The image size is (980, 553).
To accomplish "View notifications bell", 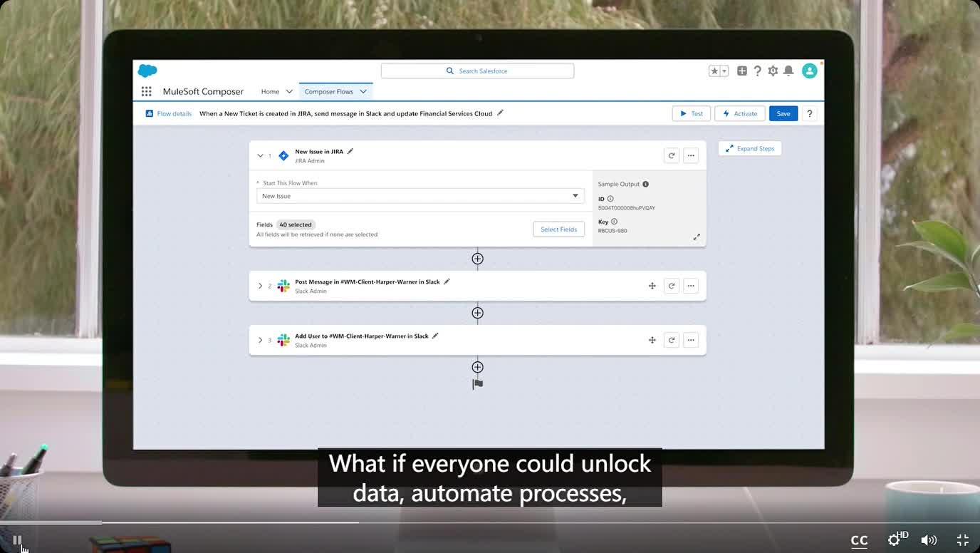I will [x=788, y=71].
